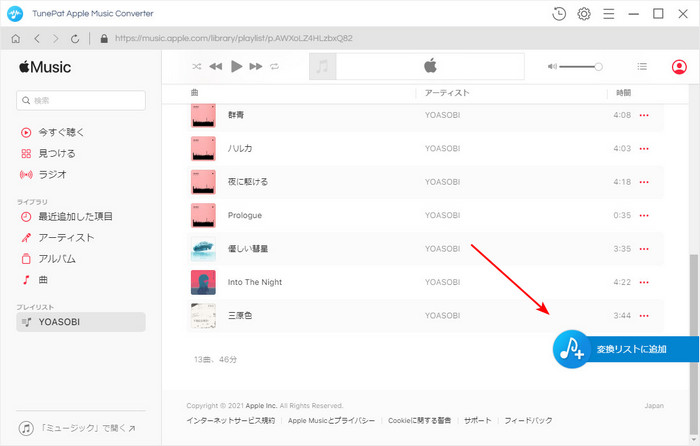Open the hamburger menu in title bar
The image size is (700, 446).
click(608, 14)
